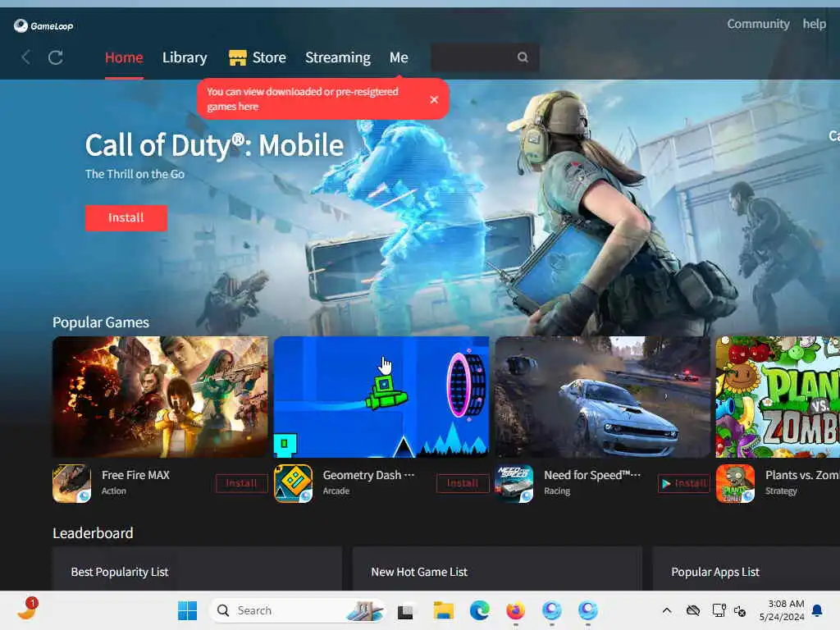Click the Windows taskbar Search box
Image resolution: width=840 pixels, height=630 pixels.
point(297,610)
